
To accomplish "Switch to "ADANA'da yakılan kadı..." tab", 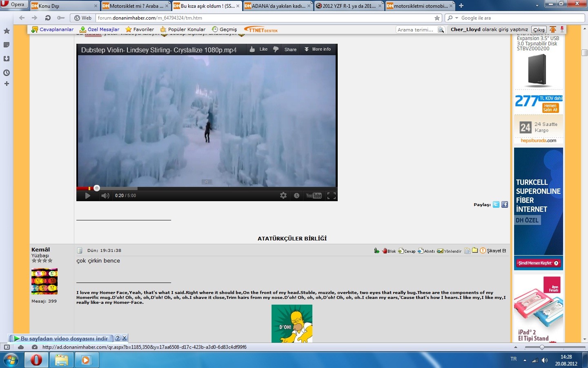I will pos(278,6).
